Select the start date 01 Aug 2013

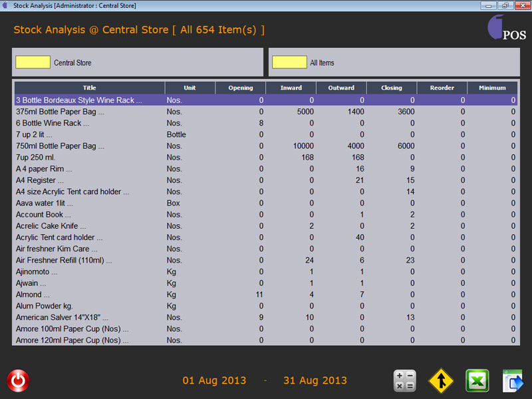coord(214,380)
